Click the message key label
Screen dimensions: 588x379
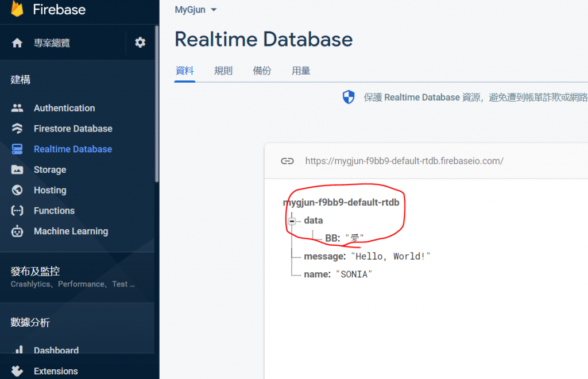tap(325, 257)
